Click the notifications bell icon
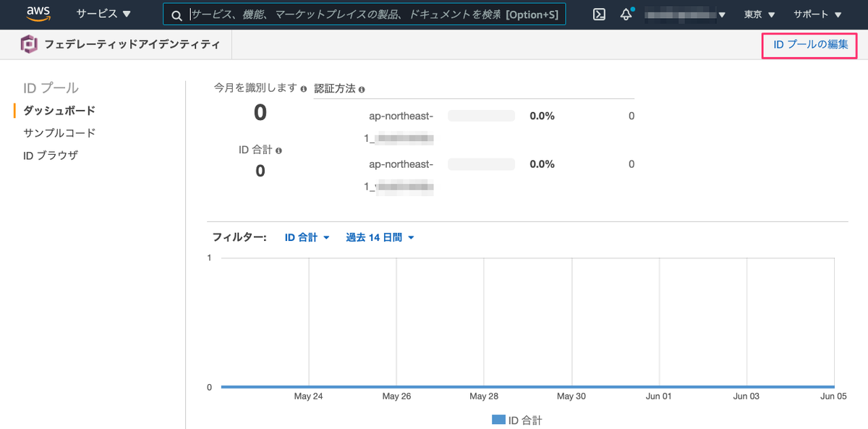 (626, 14)
